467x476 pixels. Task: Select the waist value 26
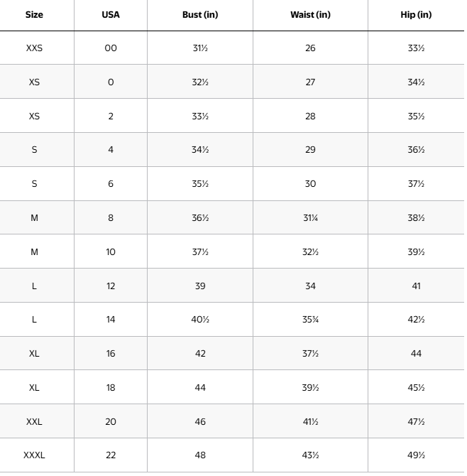click(x=310, y=48)
